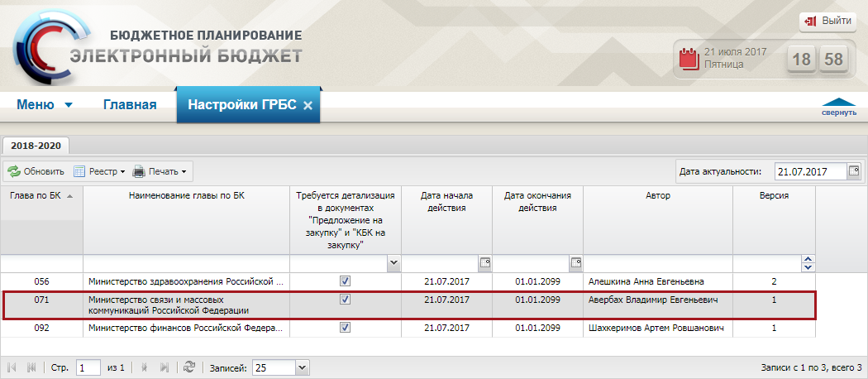Open the Печать print menu
The height and width of the screenshot is (379, 868).
(161, 172)
